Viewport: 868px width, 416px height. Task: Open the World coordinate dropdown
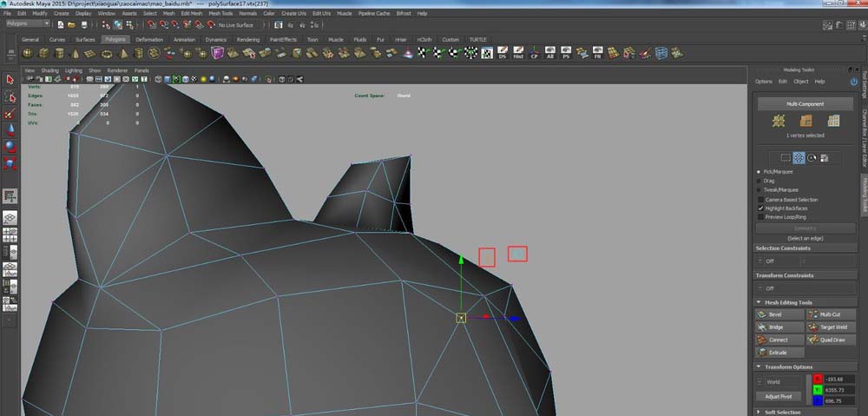click(x=779, y=381)
